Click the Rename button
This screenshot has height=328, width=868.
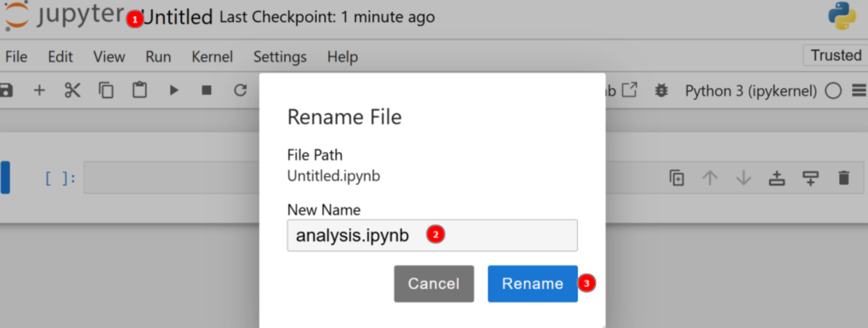(532, 283)
